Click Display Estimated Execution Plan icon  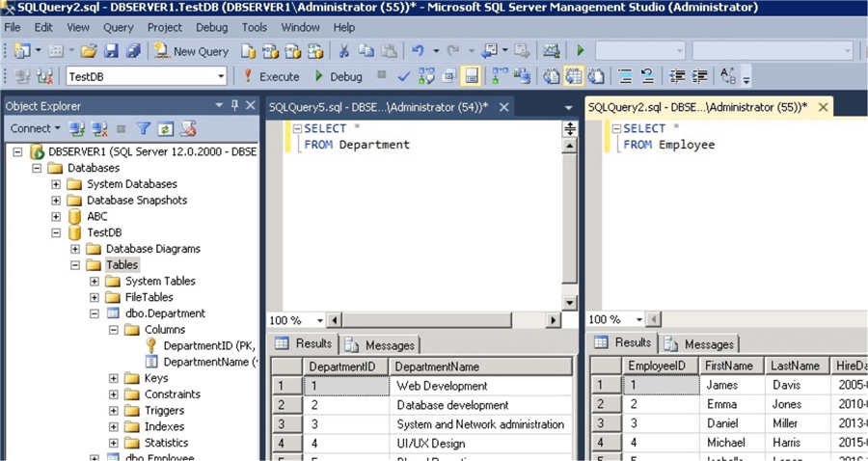tap(427, 76)
